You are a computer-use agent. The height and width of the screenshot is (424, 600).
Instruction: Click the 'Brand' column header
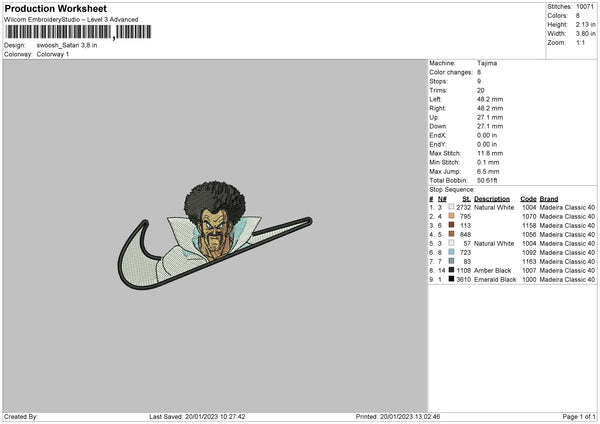coord(549,199)
